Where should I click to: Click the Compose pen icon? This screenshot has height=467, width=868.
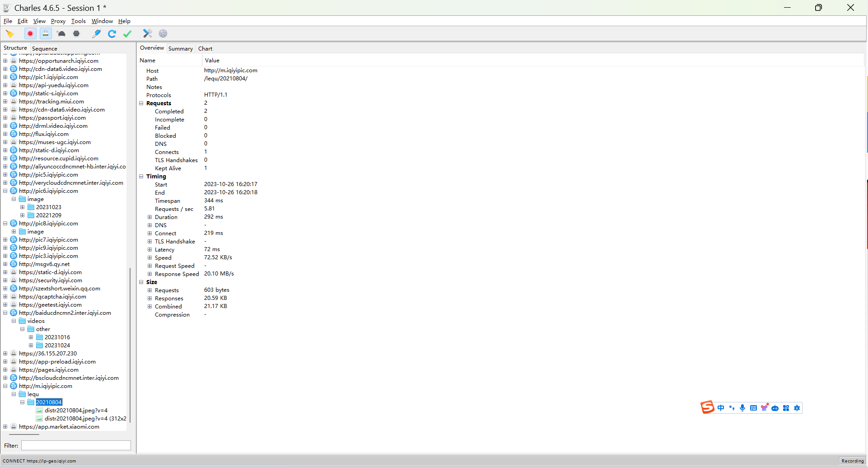coord(96,33)
